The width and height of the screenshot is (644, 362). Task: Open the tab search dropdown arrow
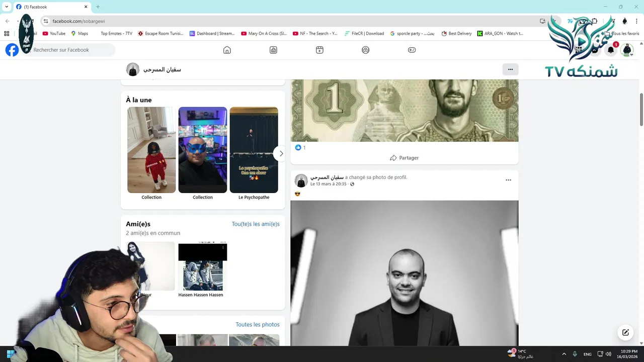tap(7, 7)
